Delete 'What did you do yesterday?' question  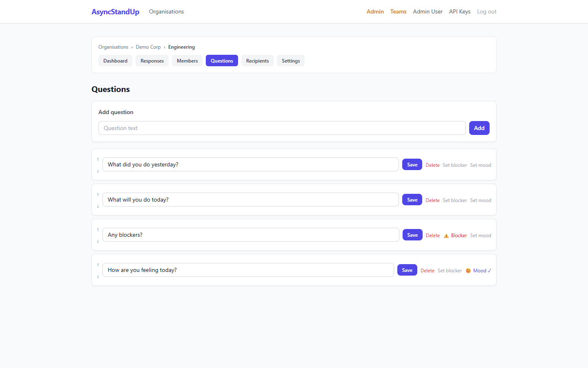432,165
